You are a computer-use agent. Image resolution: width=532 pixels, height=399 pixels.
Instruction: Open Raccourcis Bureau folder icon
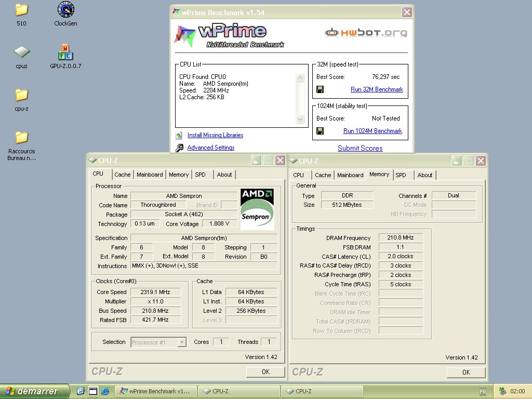pos(21,137)
